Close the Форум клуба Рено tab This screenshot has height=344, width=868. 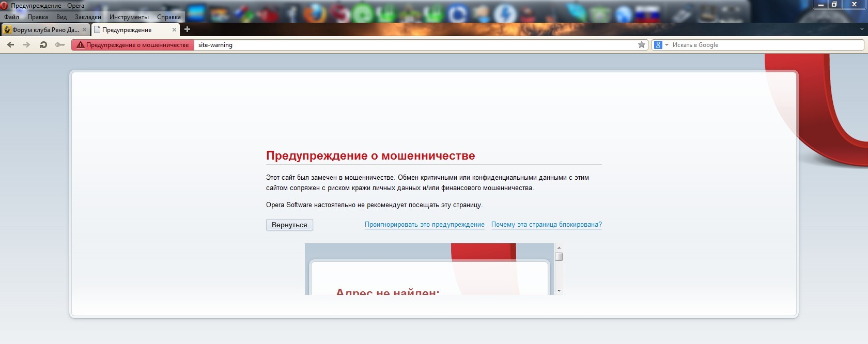pyautogui.click(x=84, y=30)
